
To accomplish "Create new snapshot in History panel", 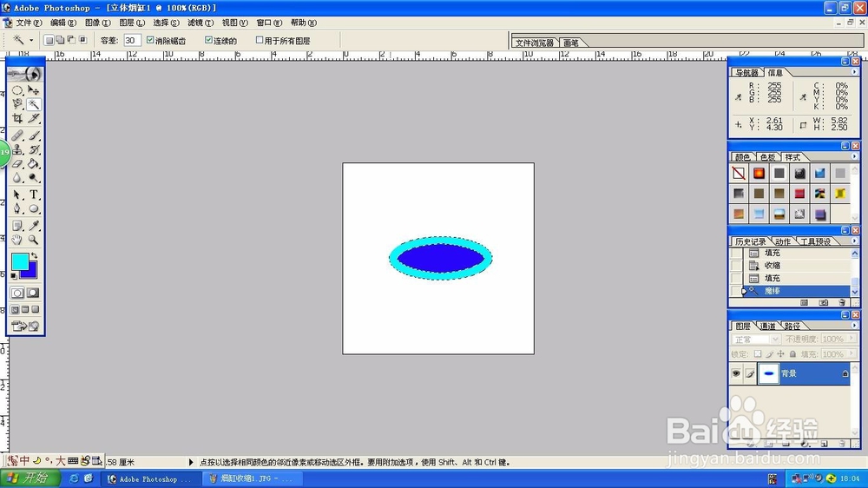I will [x=823, y=302].
